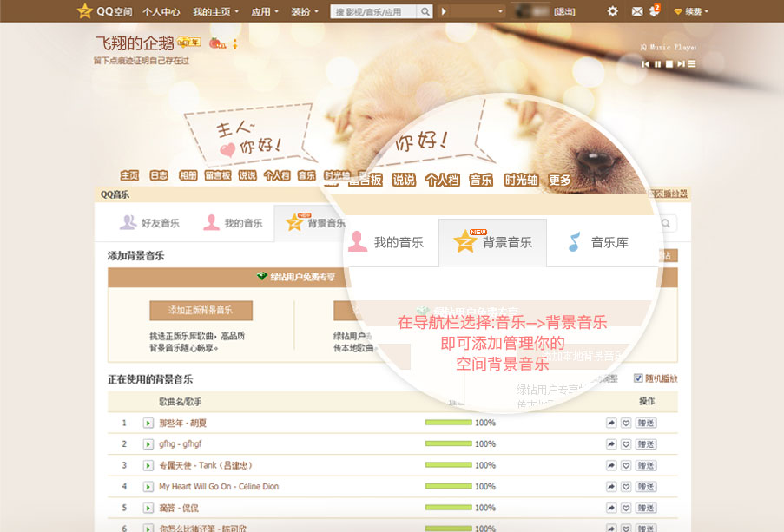Share song gfhg - gfhgf
Viewport: 784px width, 532px height.
pyautogui.click(x=611, y=444)
